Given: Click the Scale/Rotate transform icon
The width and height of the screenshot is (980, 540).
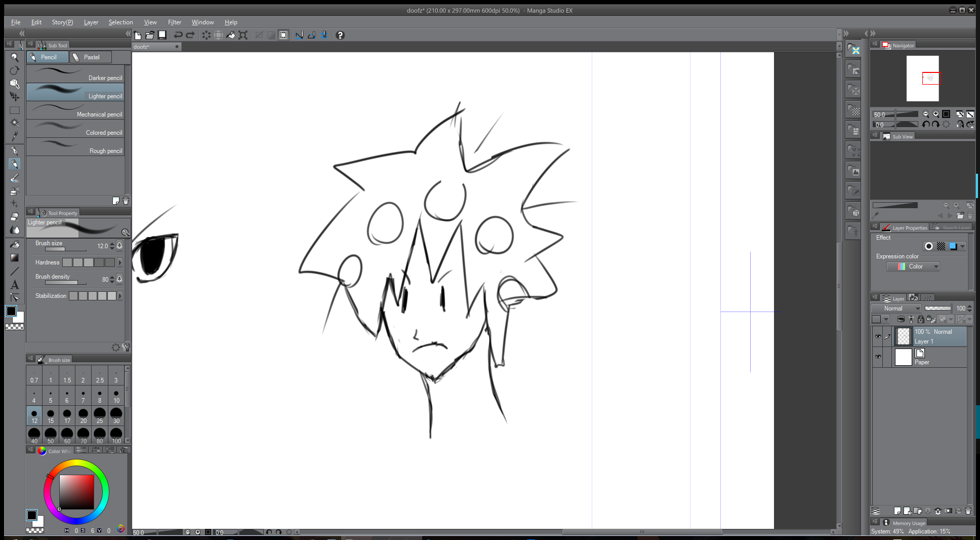Looking at the screenshot, I should (243, 35).
